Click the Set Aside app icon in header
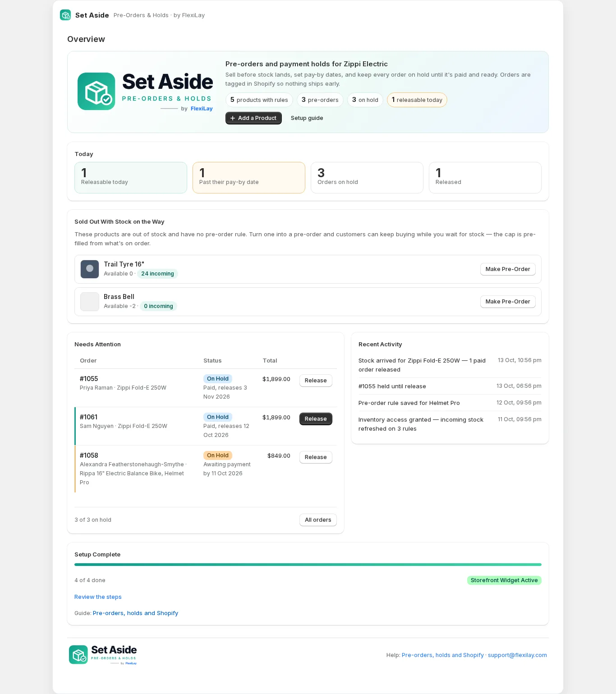This screenshot has width=616, height=694. pyautogui.click(x=65, y=15)
